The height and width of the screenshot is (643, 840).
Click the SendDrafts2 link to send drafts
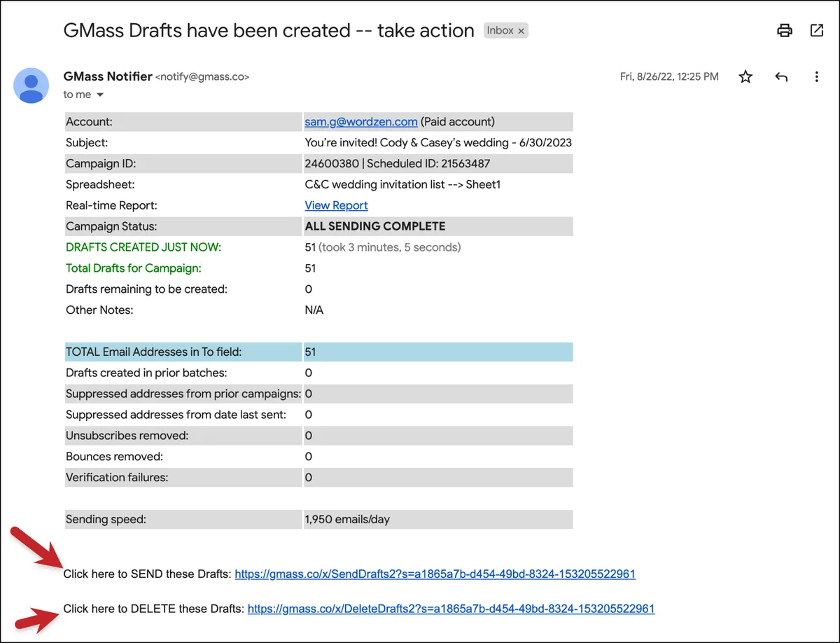(x=435, y=574)
